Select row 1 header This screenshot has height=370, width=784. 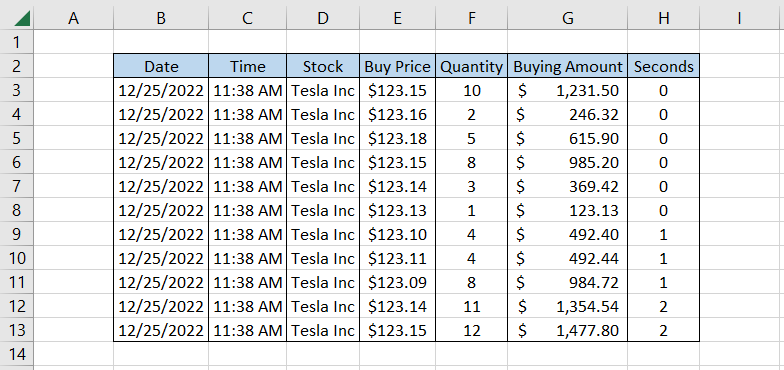click(16, 42)
